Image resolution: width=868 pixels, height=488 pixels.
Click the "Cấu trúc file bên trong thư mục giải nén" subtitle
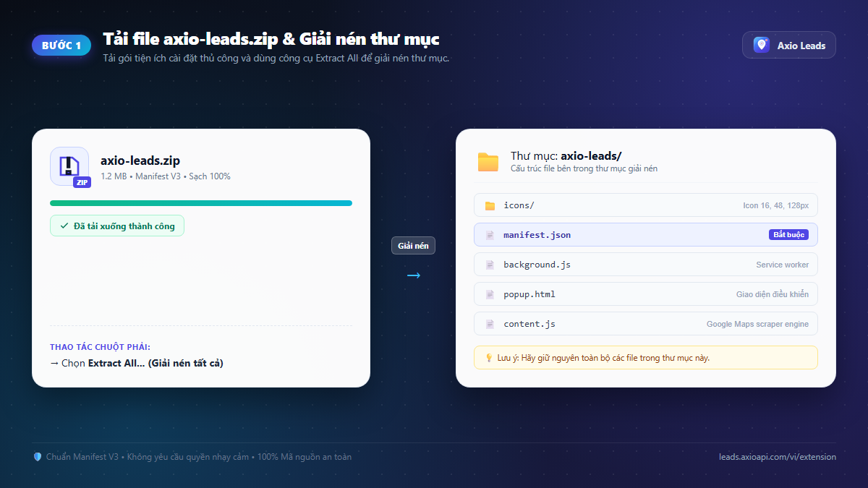[584, 168]
